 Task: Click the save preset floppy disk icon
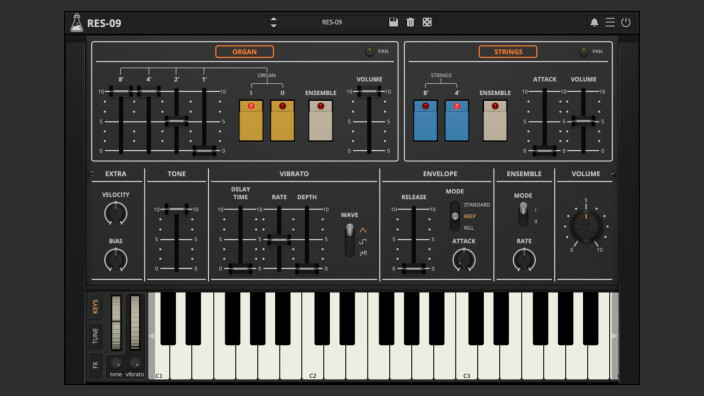[393, 22]
